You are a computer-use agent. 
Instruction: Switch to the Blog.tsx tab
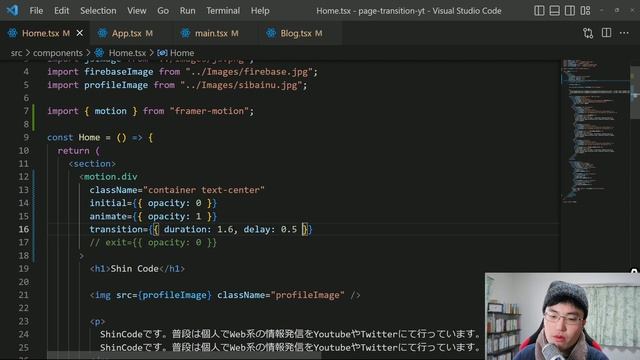pyautogui.click(x=300, y=33)
